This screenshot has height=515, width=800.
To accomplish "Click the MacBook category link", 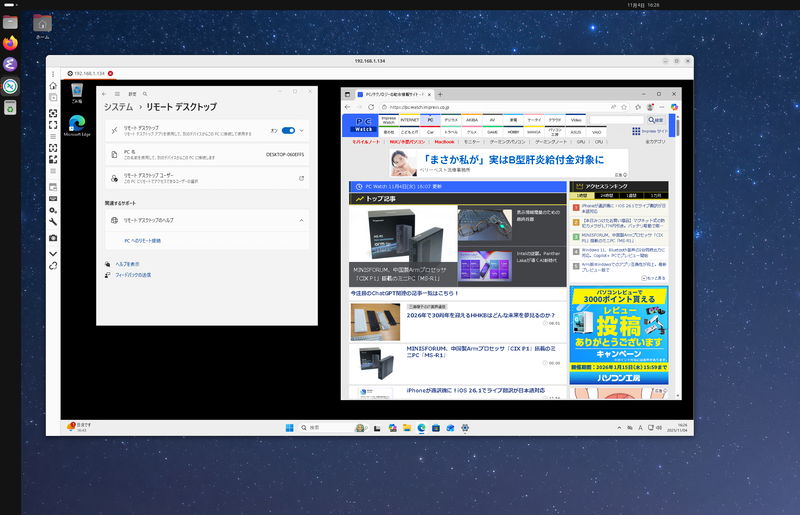I will click(x=444, y=142).
